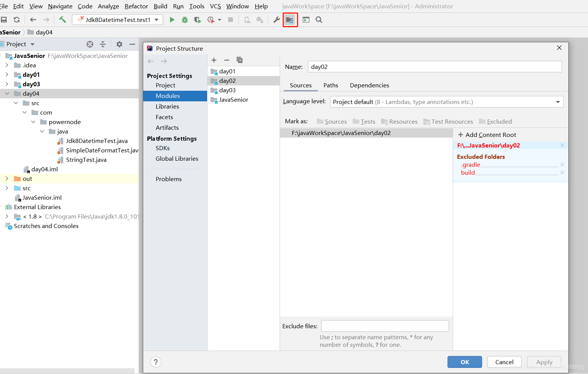Open Search Everywhere magnifier icon
The image size is (588, 374).
coord(319,20)
